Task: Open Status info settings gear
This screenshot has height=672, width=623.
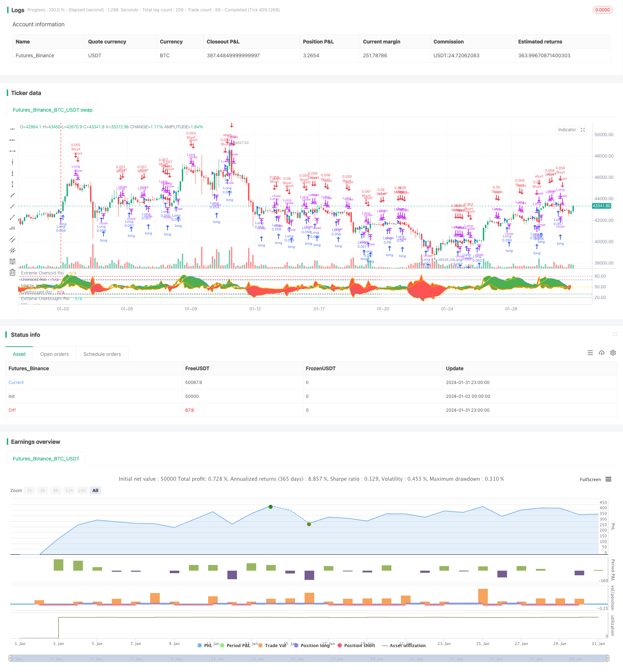Action: click(x=613, y=353)
